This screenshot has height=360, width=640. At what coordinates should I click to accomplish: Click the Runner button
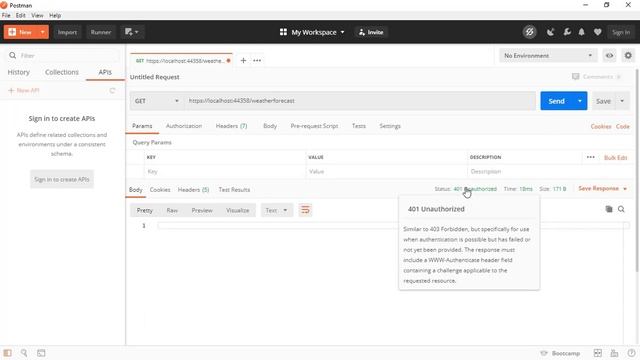(x=101, y=32)
